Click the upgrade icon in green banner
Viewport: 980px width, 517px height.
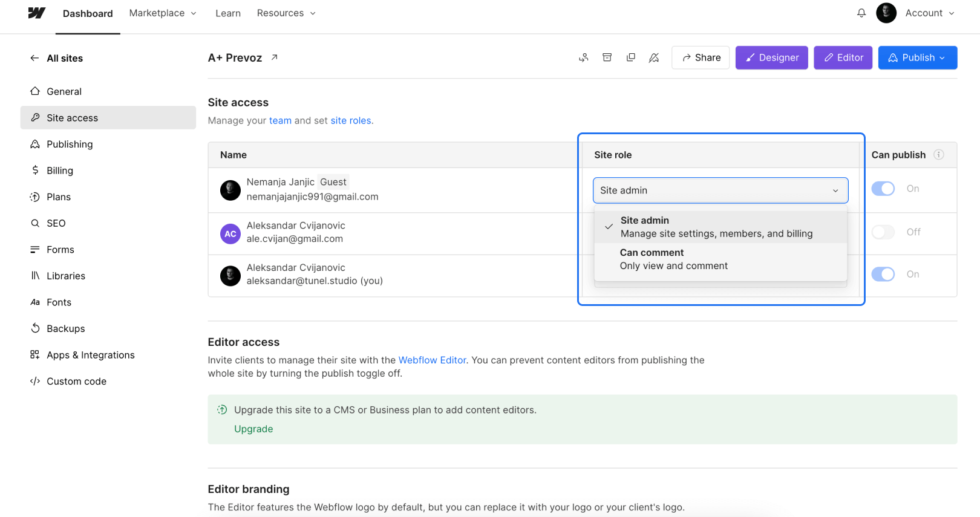(x=222, y=410)
